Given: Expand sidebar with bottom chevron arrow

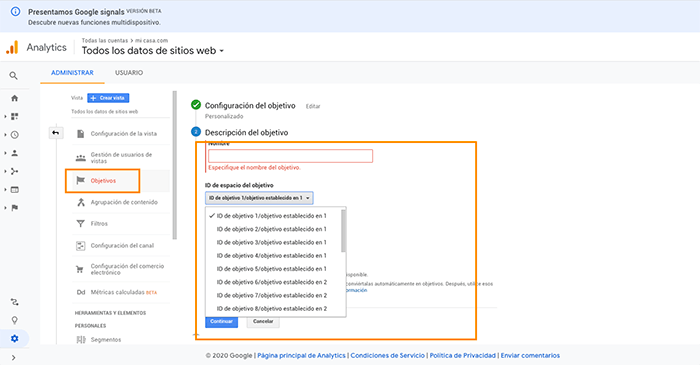Looking at the screenshot, I should tap(13, 357).
